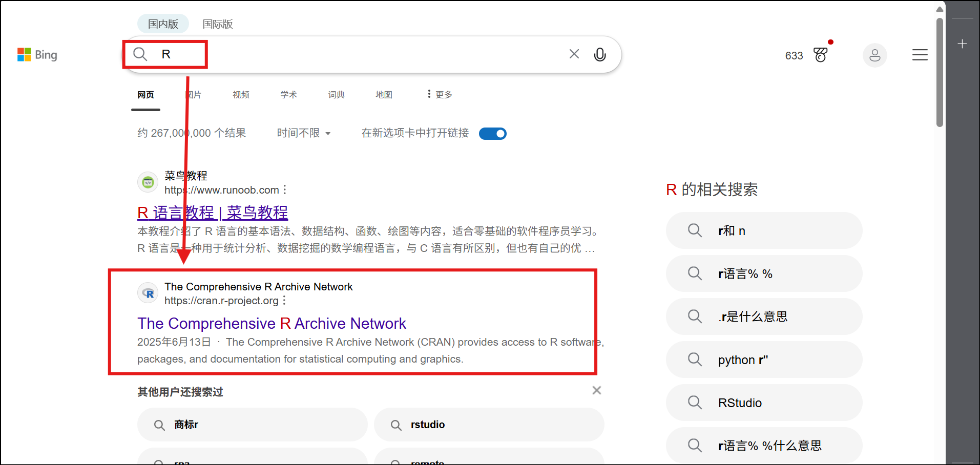Open the user account avatar
This screenshot has width=980, height=465.
coord(875,55)
